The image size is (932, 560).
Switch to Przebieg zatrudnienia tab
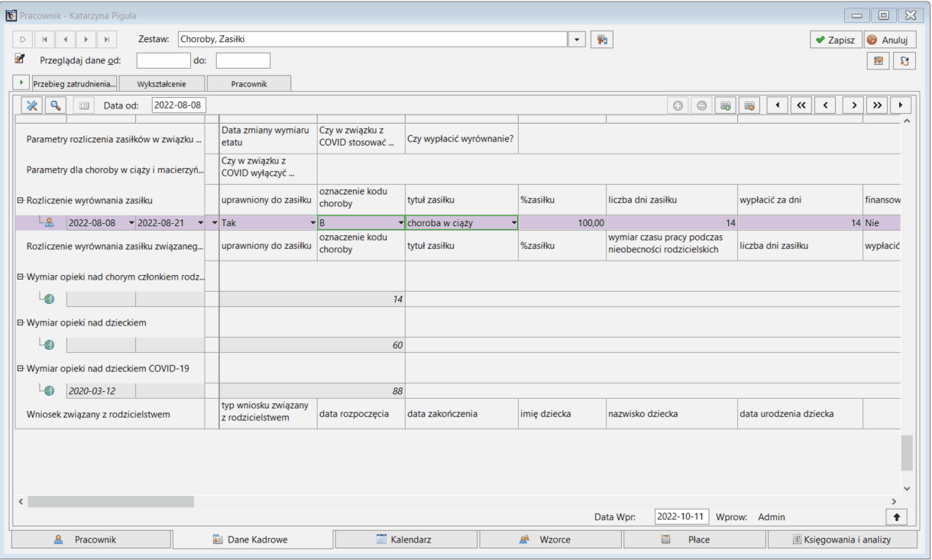point(74,83)
